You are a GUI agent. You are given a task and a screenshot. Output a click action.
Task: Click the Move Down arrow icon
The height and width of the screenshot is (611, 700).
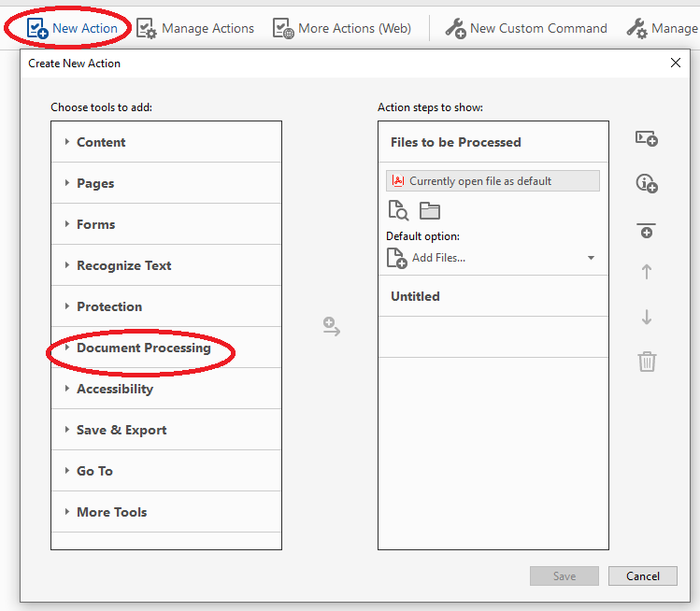coord(647,317)
